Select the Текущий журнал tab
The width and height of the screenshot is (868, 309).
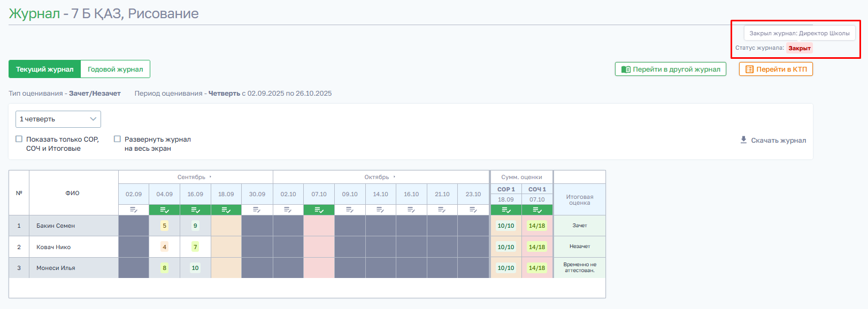(45, 69)
